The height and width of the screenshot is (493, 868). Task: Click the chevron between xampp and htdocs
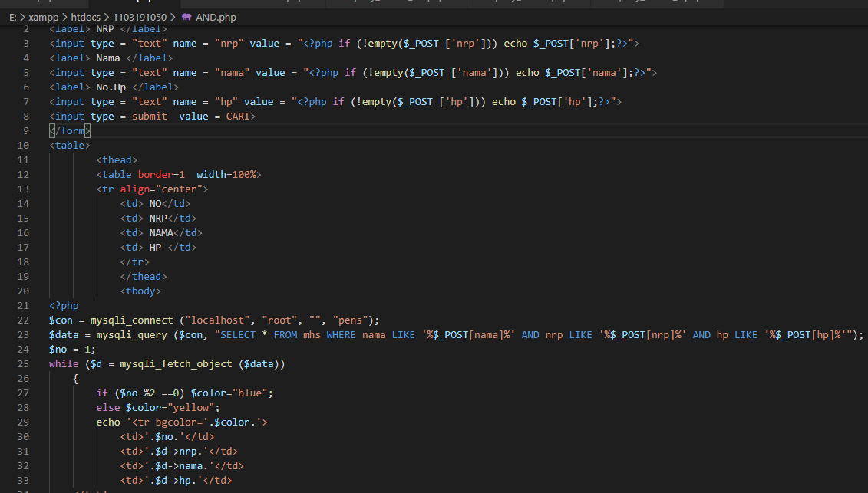[65, 16]
